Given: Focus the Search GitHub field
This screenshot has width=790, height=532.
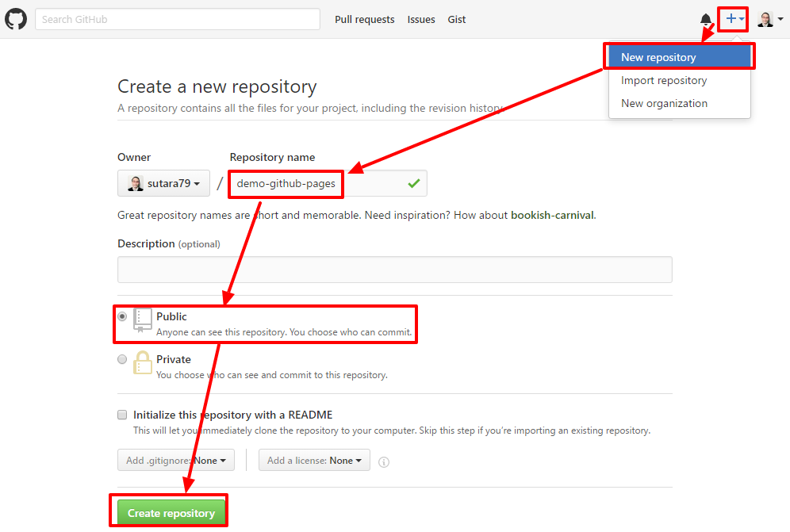Looking at the screenshot, I should pos(178,19).
